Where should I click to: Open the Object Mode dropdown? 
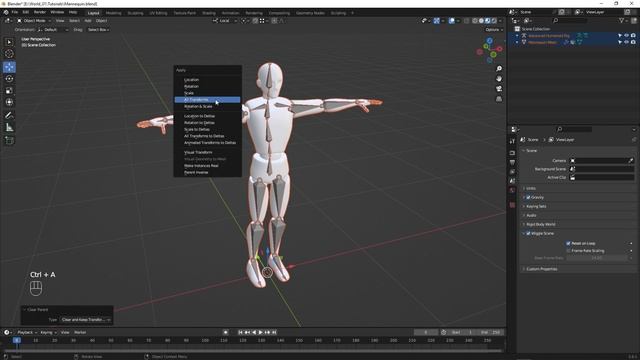[x=33, y=20]
